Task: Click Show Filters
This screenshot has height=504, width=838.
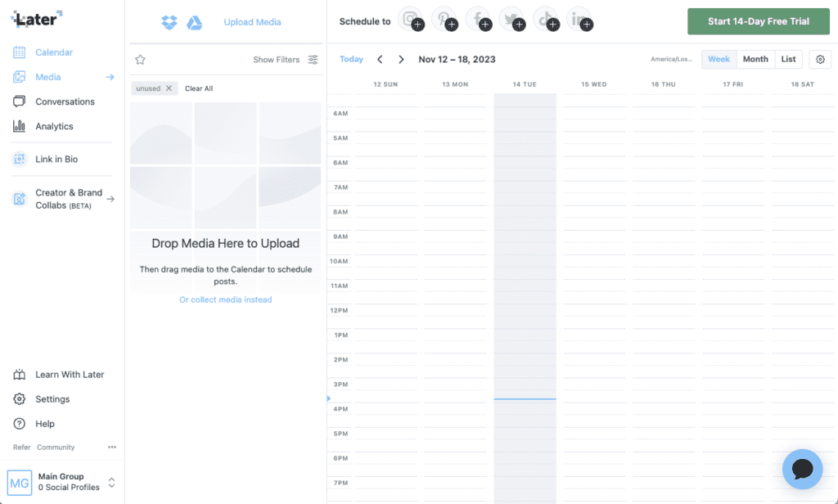Action: [277, 60]
